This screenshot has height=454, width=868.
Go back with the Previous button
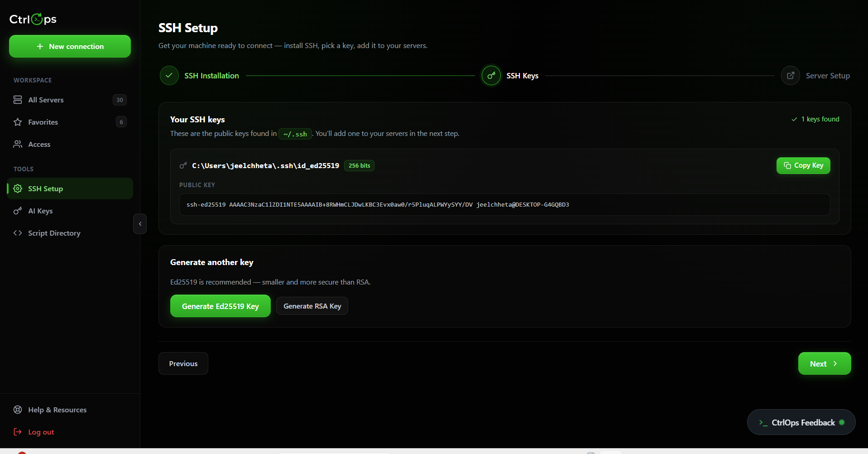click(183, 363)
